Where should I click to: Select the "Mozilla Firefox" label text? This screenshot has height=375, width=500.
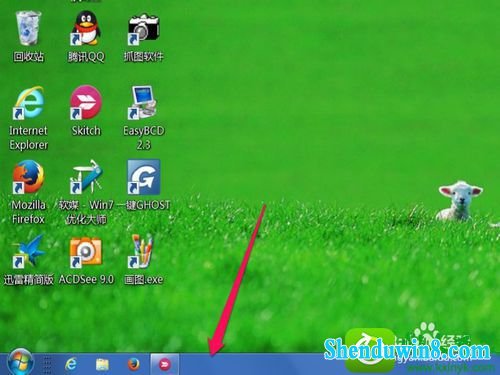(28, 212)
